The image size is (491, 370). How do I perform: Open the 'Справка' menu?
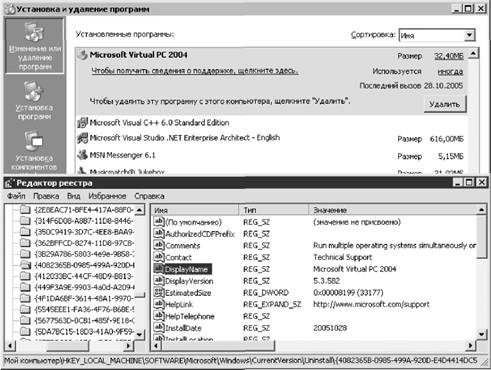pos(149,196)
